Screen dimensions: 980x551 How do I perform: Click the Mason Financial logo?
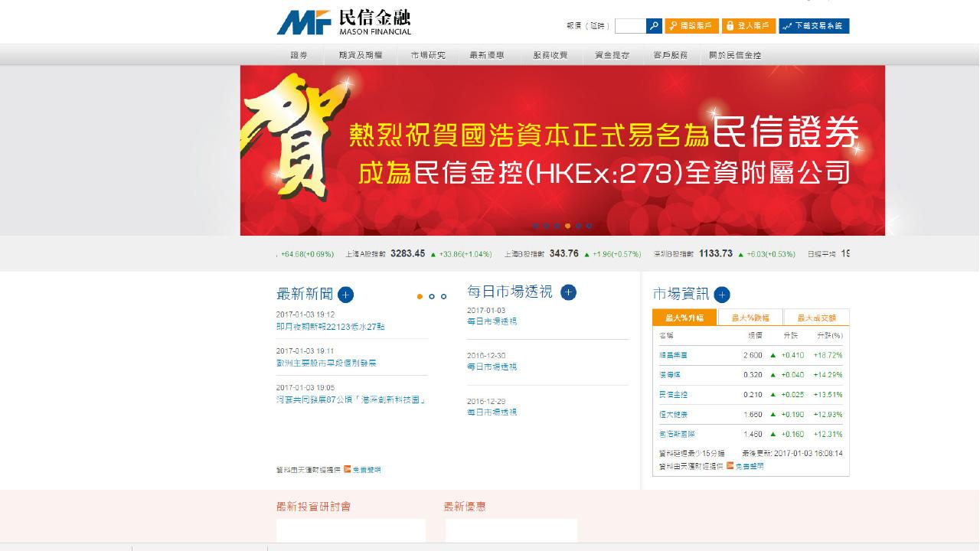[x=344, y=22]
